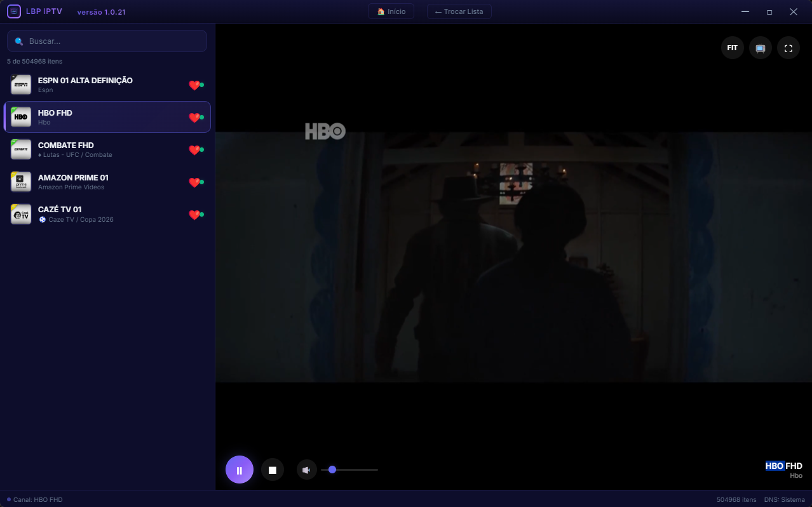This screenshot has width=812, height=507.
Task: Click the Trocar Lista button
Action: tap(459, 11)
